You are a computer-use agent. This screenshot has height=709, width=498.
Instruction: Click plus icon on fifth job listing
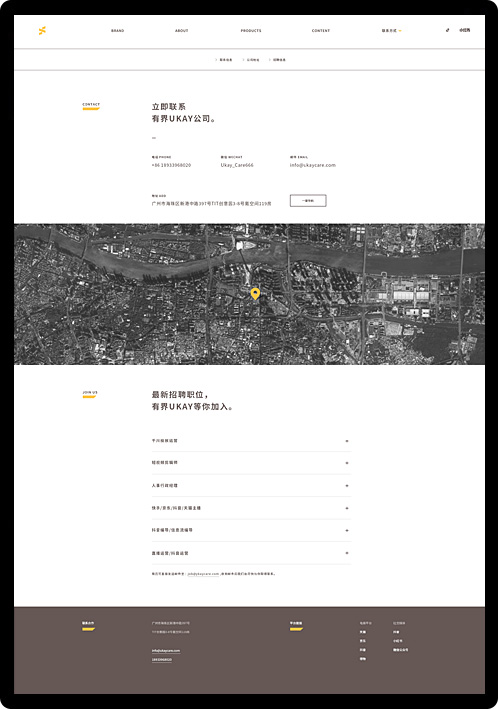coord(347,530)
